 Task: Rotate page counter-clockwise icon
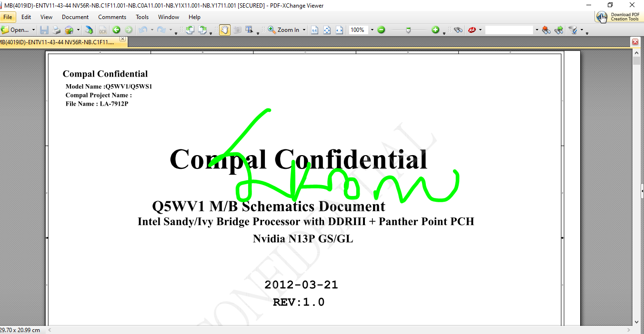point(190,30)
